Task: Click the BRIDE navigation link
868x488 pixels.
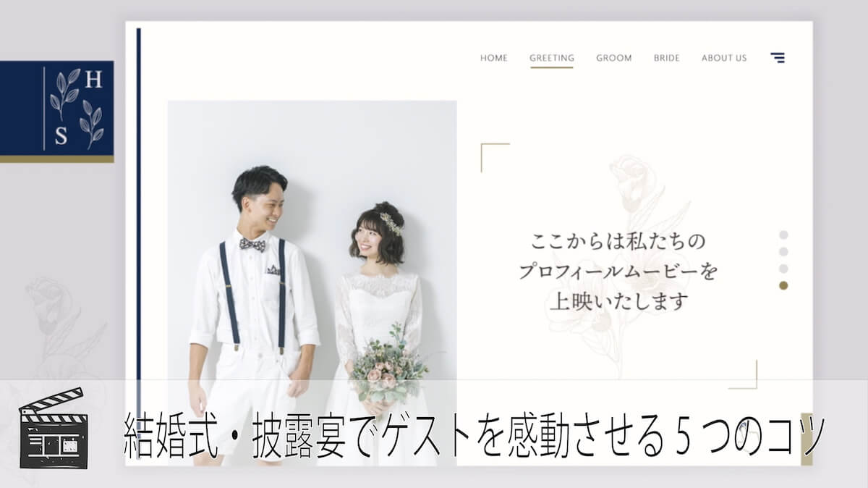Action: pos(667,58)
